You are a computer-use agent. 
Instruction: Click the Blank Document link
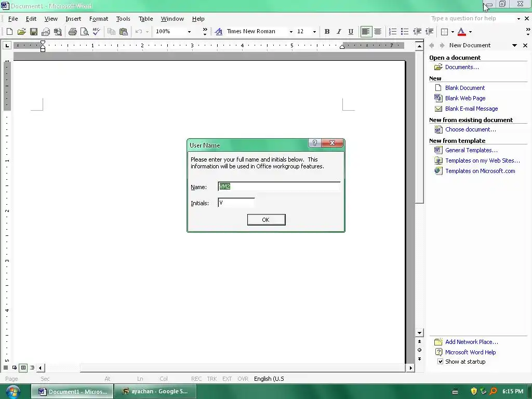pos(464,87)
